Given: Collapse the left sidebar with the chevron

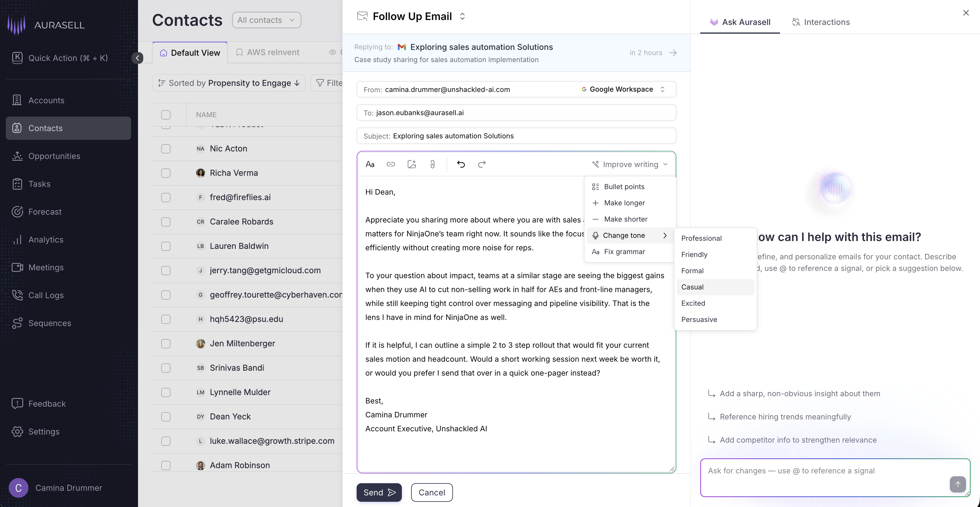Looking at the screenshot, I should [137, 58].
